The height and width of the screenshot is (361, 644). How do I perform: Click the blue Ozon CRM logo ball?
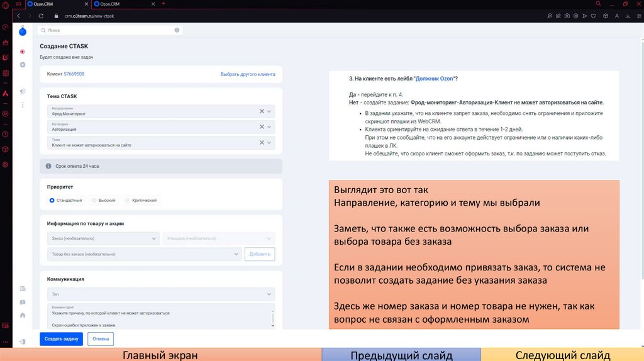click(23, 31)
